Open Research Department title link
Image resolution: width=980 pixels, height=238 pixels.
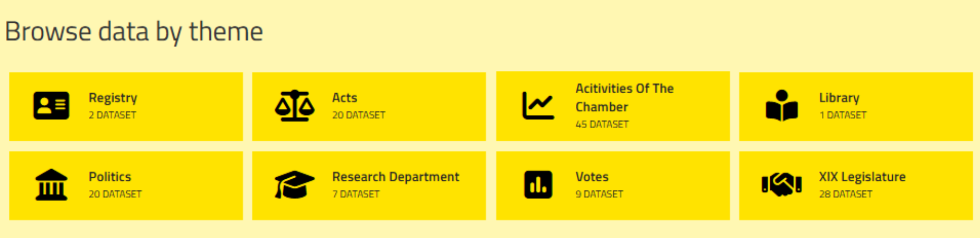click(396, 177)
